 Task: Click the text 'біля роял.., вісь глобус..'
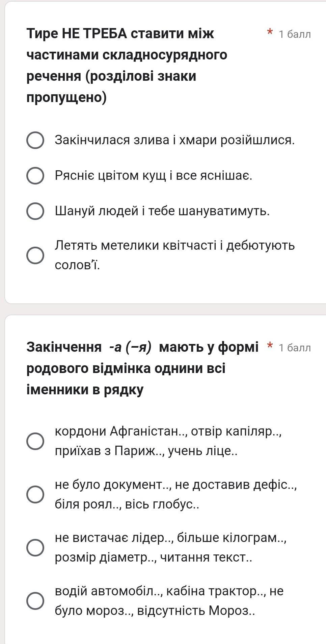[127, 504]
